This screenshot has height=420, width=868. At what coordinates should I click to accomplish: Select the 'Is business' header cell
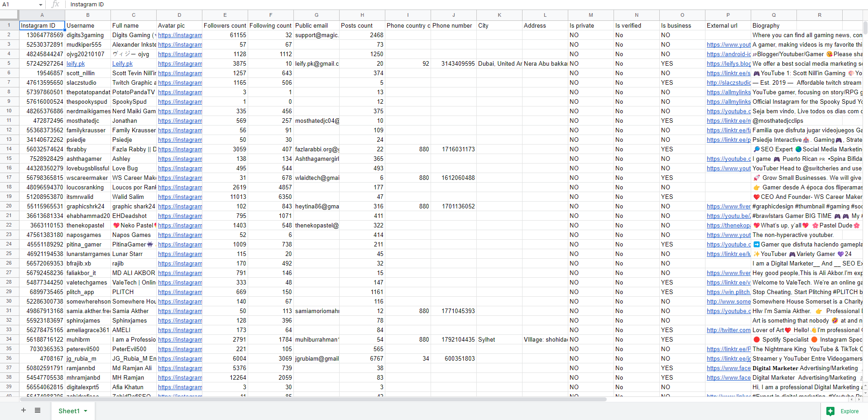point(682,25)
